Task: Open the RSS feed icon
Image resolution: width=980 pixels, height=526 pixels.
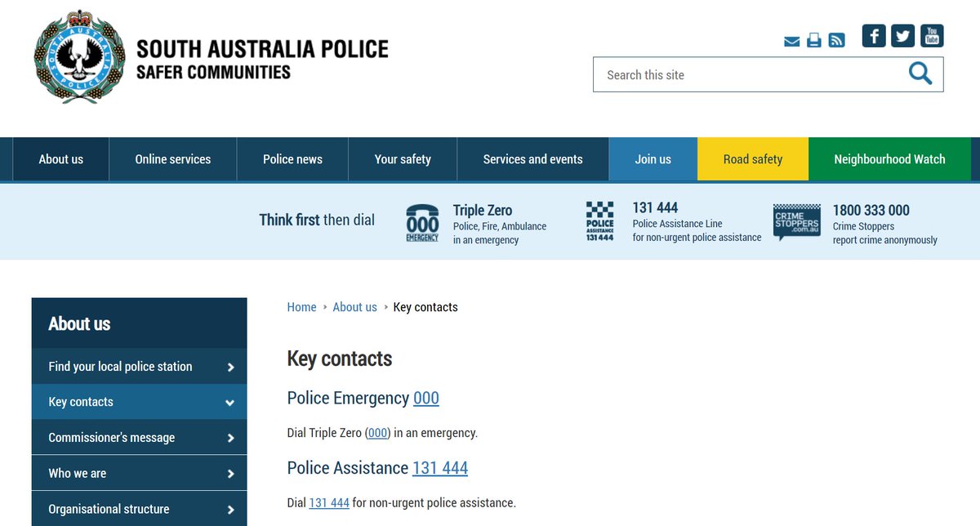Action: tap(836, 40)
